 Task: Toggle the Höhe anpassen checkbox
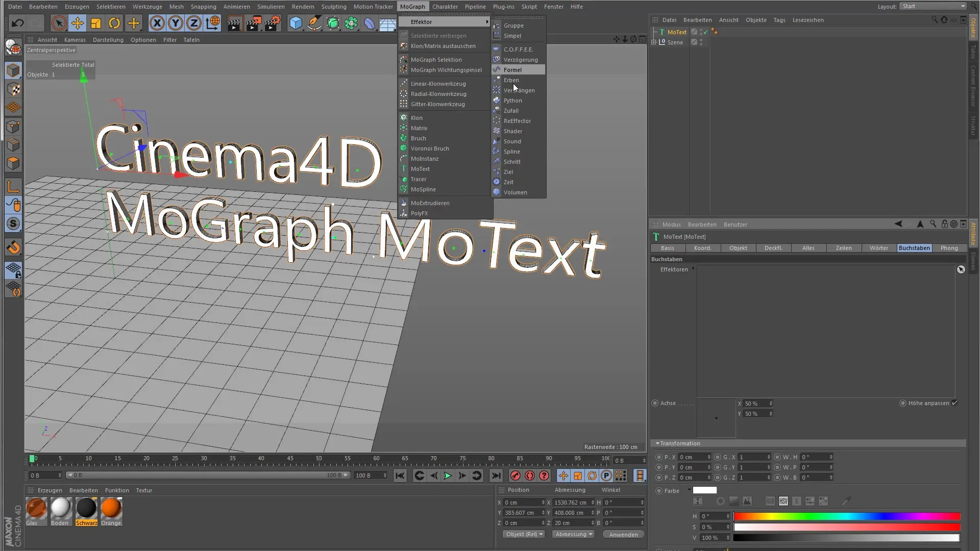click(x=955, y=403)
